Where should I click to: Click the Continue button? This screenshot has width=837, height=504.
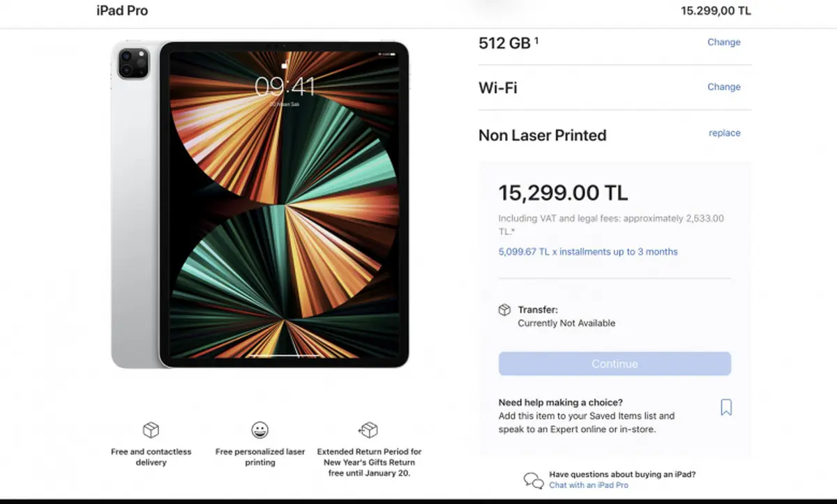click(x=614, y=364)
